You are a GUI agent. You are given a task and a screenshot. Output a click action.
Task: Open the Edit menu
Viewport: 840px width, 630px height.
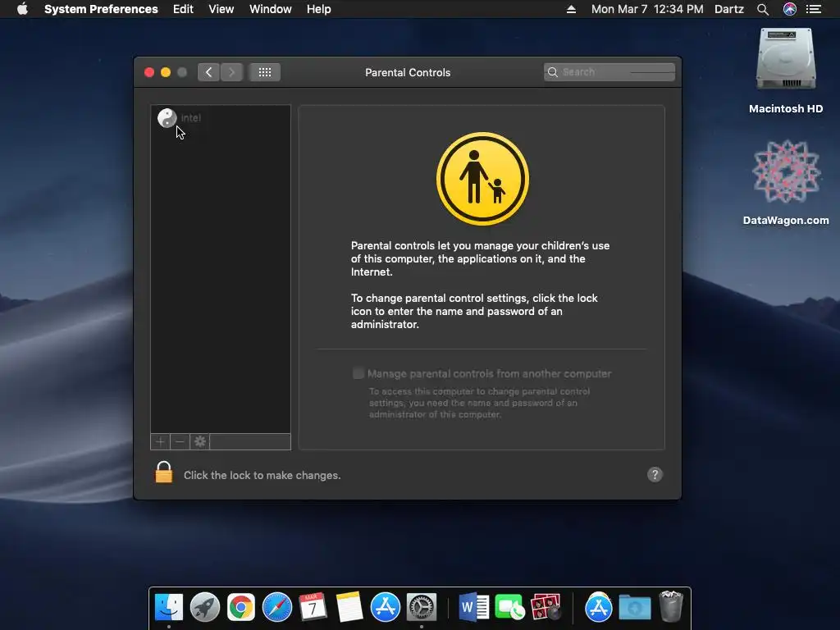(x=183, y=9)
